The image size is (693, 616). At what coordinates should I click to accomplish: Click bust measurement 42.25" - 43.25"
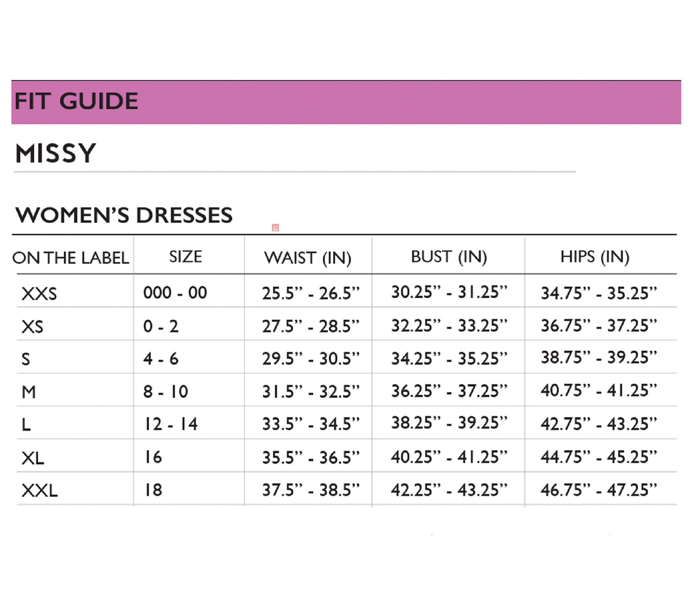[x=449, y=490]
